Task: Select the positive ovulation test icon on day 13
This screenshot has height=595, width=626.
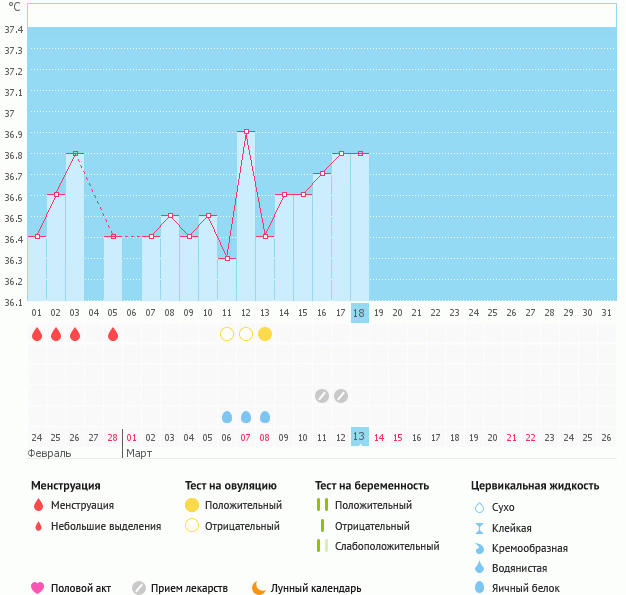Action: point(265,334)
